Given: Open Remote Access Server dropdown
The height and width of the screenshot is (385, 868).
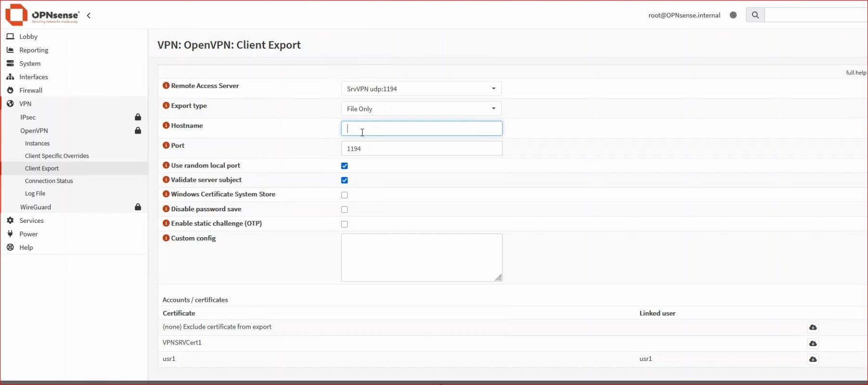Looking at the screenshot, I should pyautogui.click(x=421, y=89).
